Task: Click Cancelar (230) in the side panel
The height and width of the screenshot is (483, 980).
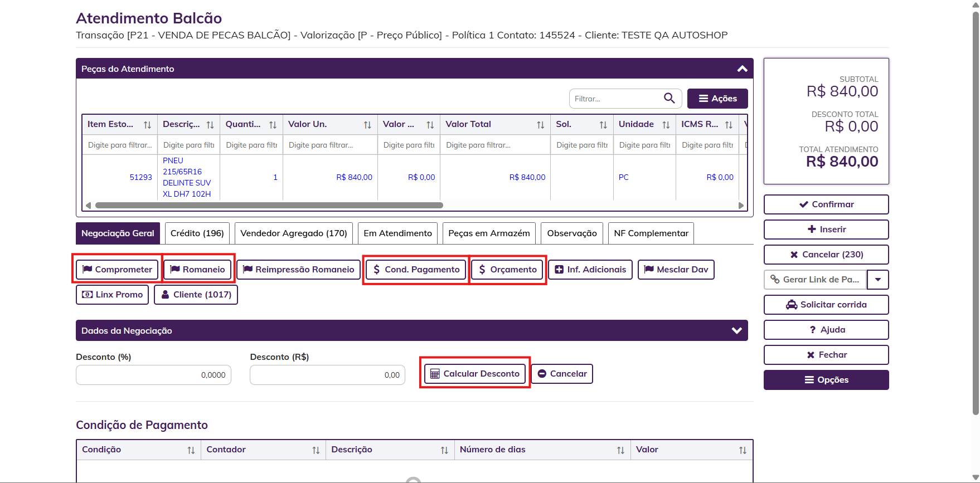Action: pos(826,255)
